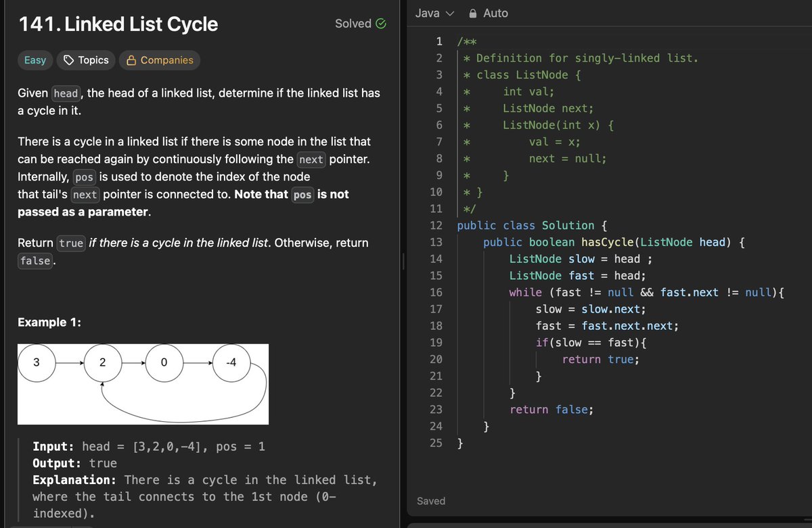Open the locked Companies tag
The width and height of the screenshot is (812, 528).
point(160,60)
